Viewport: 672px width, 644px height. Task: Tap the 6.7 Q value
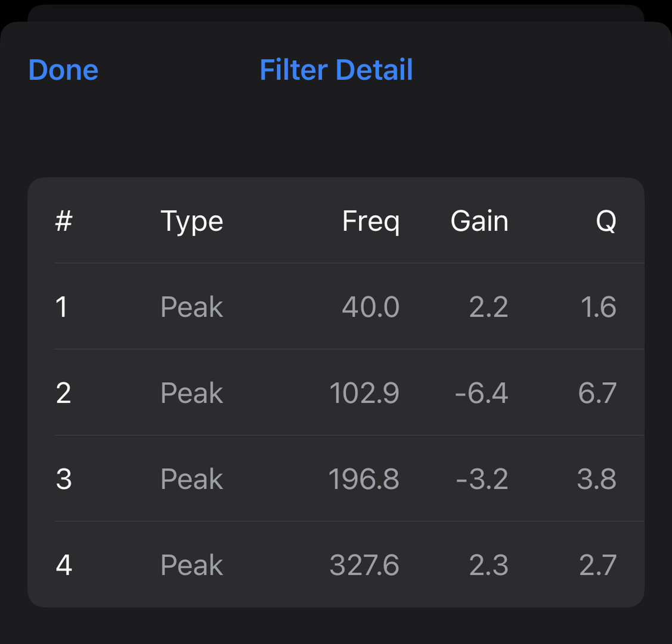(x=597, y=393)
